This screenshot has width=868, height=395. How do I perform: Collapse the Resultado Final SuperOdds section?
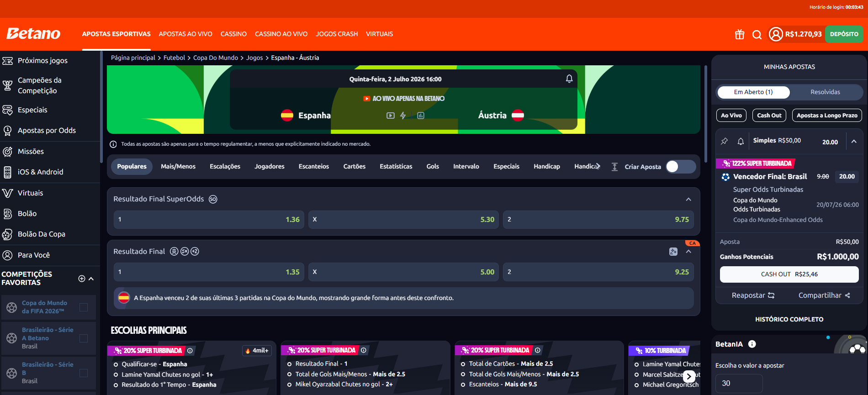[x=688, y=199]
